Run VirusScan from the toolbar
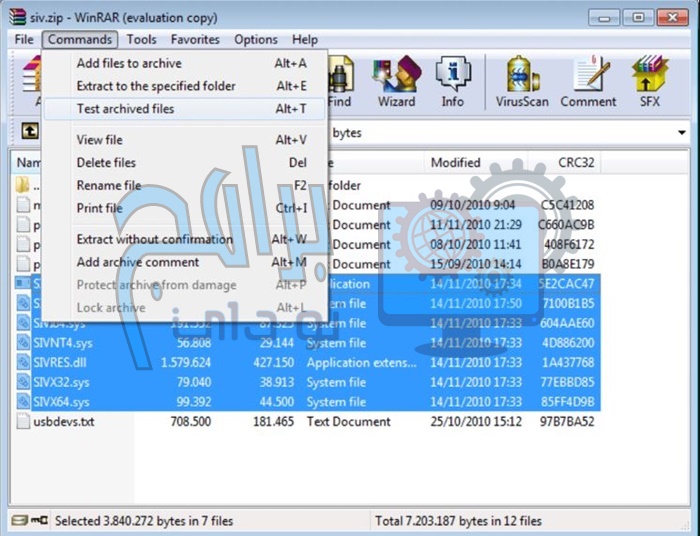Image resolution: width=700 pixels, height=536 pixels. (x=522, y=81)
